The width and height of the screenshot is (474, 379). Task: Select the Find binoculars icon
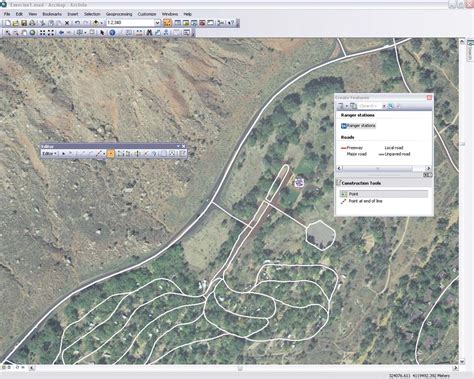[x=149, y=33]
